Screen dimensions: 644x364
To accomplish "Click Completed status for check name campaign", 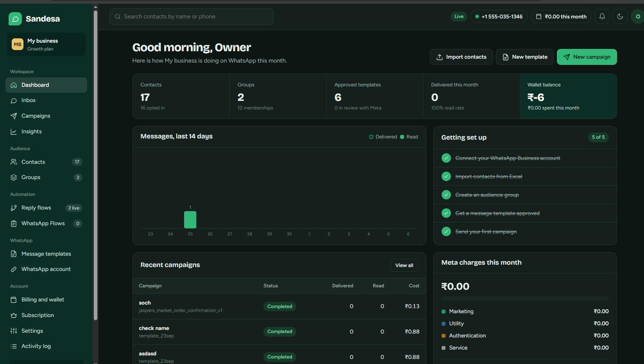I will point(280,332).
